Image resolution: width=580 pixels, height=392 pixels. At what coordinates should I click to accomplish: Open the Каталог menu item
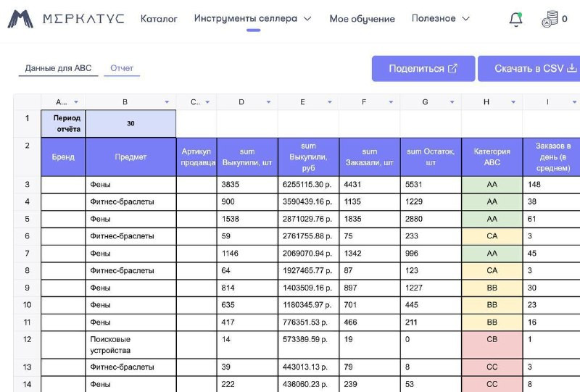click(x=159, y=19)
